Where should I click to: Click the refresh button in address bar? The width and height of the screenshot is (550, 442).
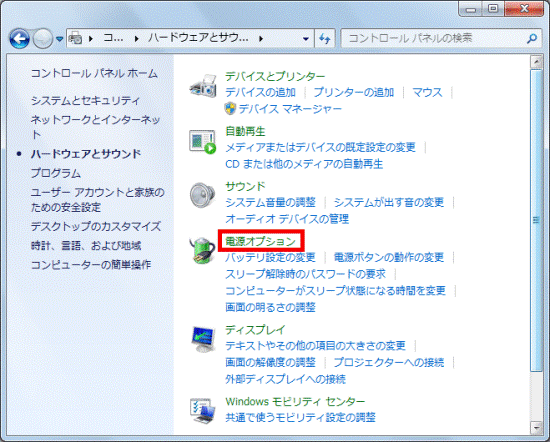click(x=325, y=39)
